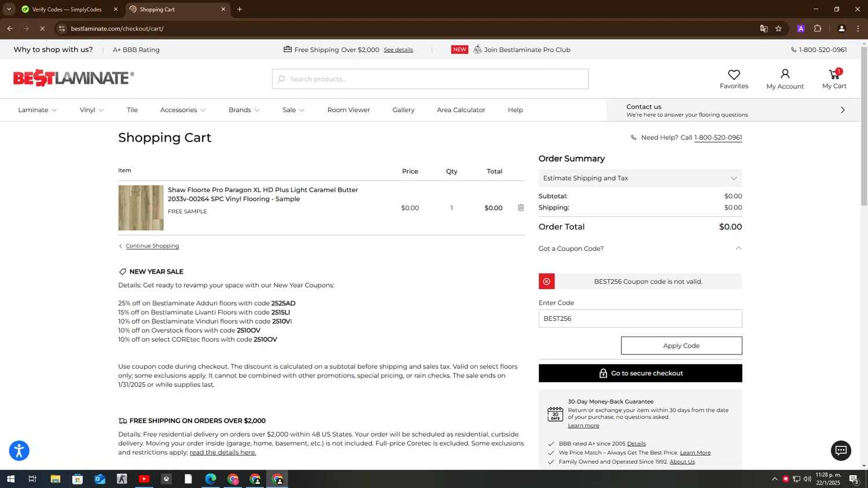The width and height of the screenshot is (868, 488).
Task: Open the Gallery page
Action: (403, 110)
